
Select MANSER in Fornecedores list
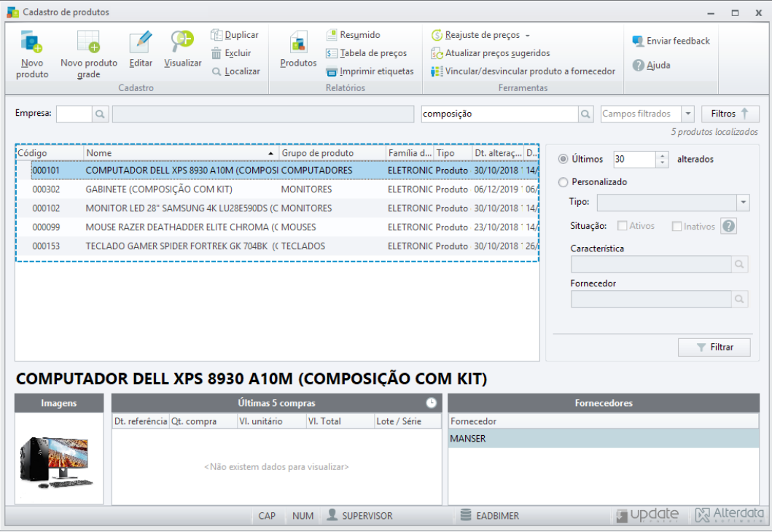603,439
